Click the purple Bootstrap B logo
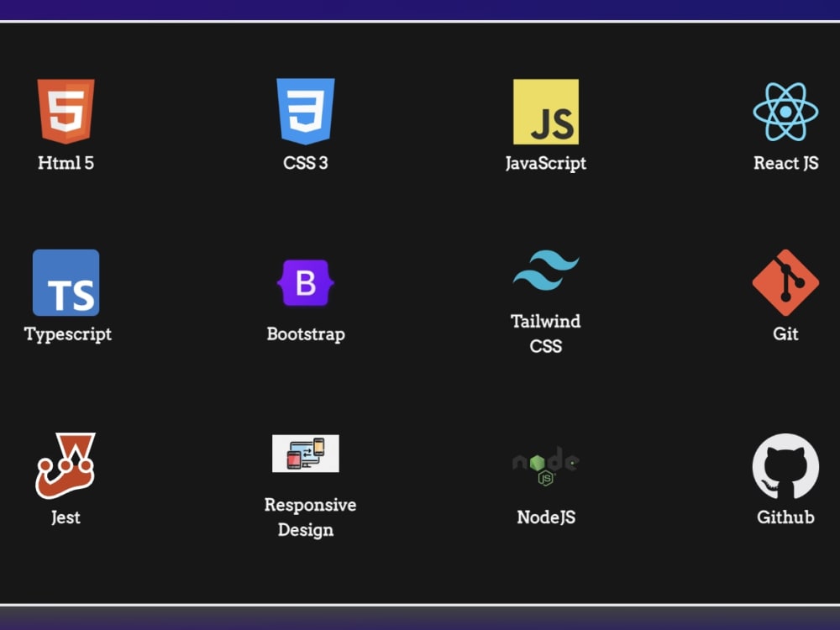Image resolution: width=840 pixels, height=630 pixels. pyautogui.click(x=306, y=282)
